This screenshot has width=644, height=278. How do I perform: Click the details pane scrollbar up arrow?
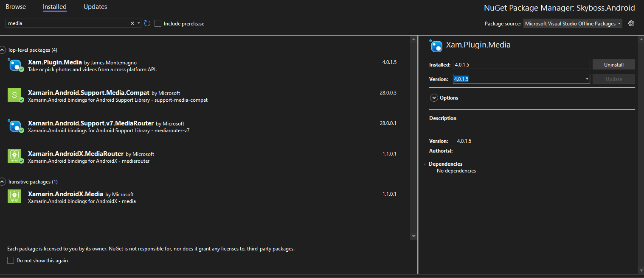point(641,39)
